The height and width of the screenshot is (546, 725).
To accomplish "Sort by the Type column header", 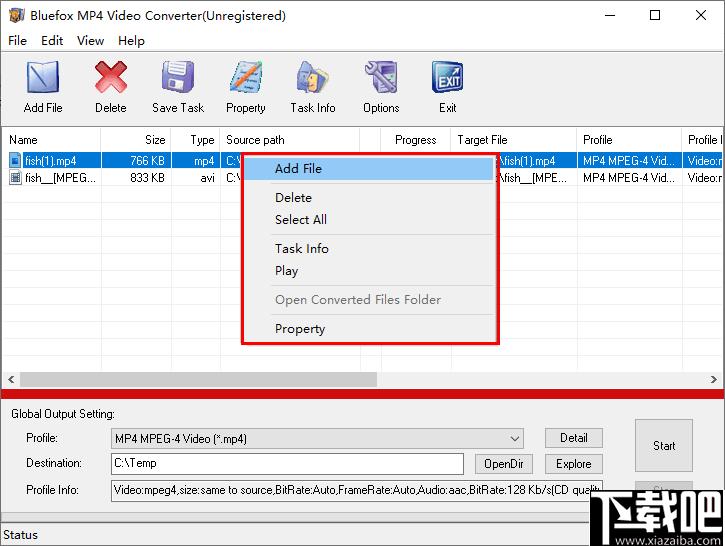I will [x=196, y=140].
